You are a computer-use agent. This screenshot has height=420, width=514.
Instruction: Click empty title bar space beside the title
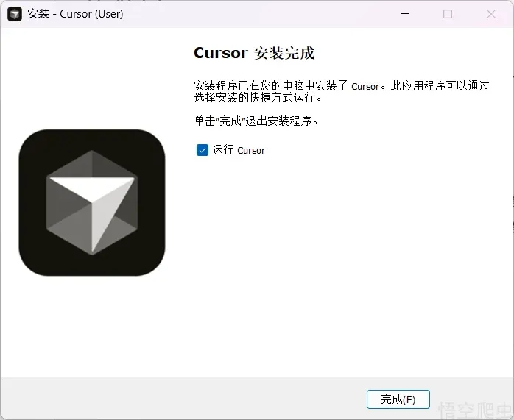pos(258,14)
